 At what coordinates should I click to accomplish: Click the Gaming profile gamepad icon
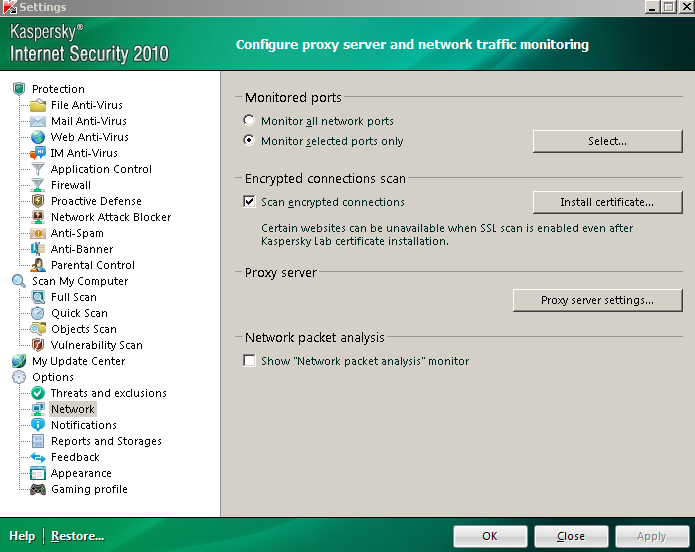(38, 489)
